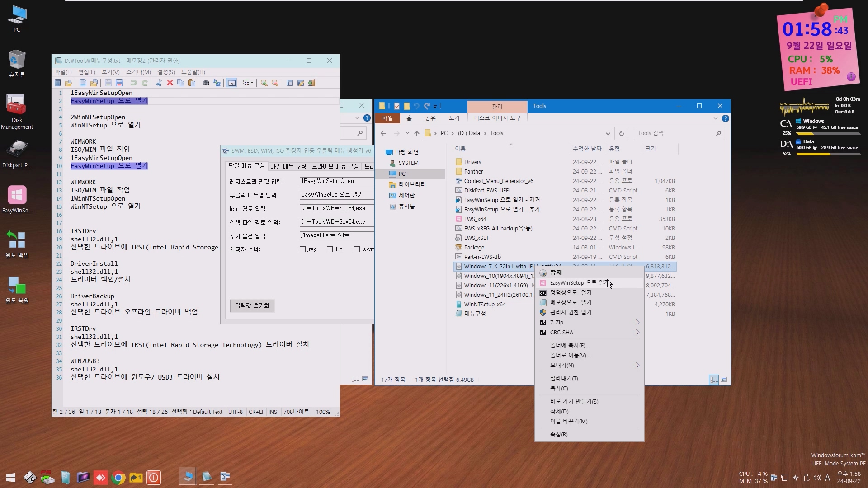This screenshot has width=868, height=488.
Task: Click the red X delete icon in Notepad2
Action: pyautogui.click(x=170, y=83)
